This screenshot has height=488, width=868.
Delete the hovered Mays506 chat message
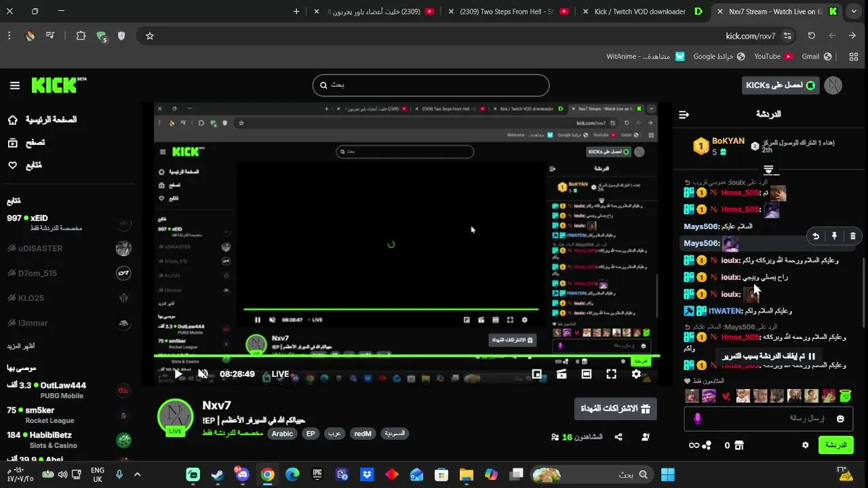coord(852,236)
